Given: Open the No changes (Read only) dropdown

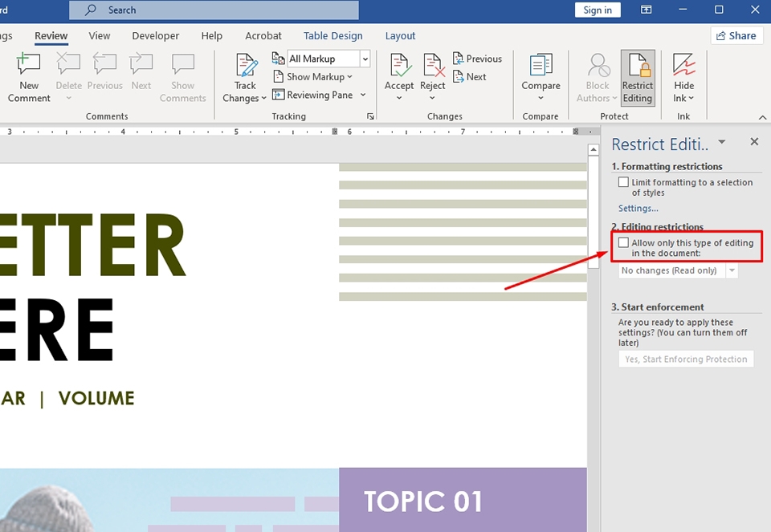Looking at the screenshot, I should [x=732, y=271].
